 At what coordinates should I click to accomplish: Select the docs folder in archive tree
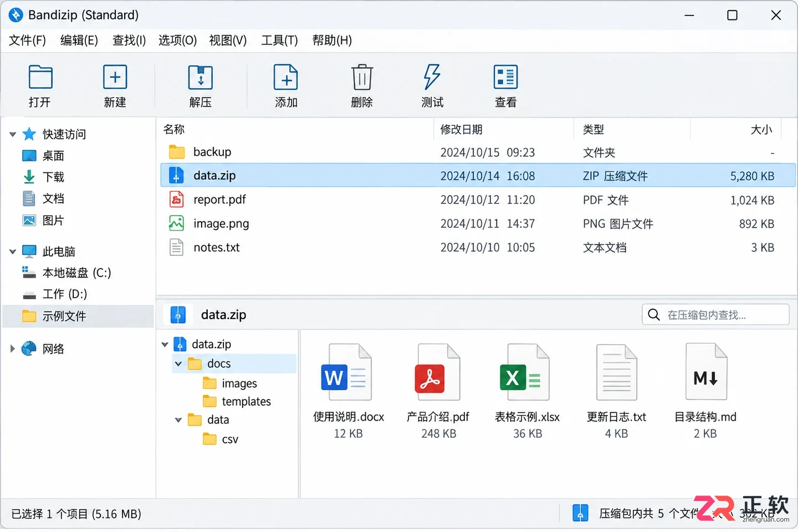(x=219, y=364)
